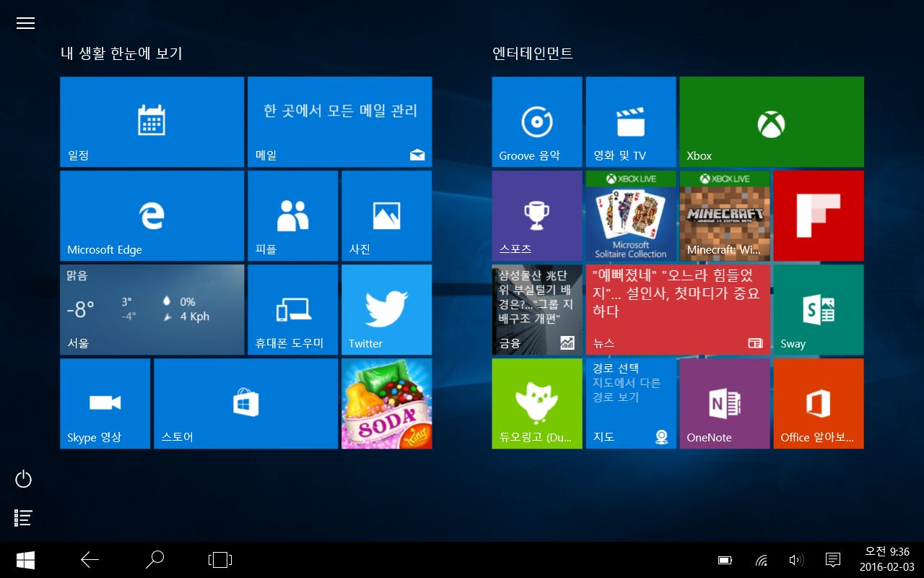Open the Flipboard red tile
The image size is (924, 578).
(819, 215)
